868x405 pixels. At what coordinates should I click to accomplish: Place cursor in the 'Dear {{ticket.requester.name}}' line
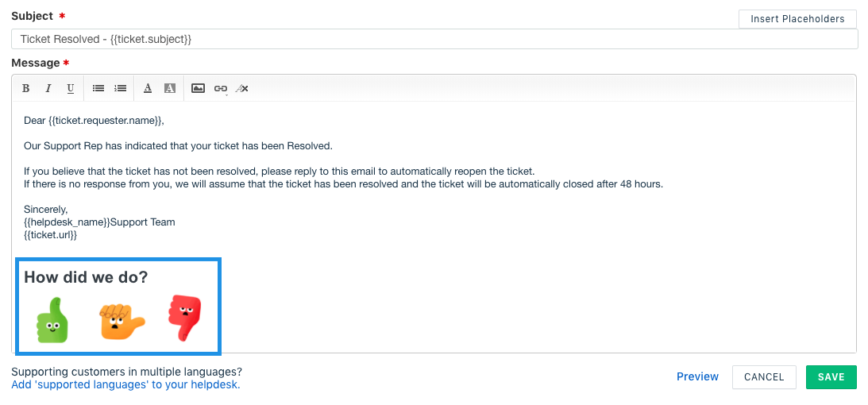(x=95, y=120)
